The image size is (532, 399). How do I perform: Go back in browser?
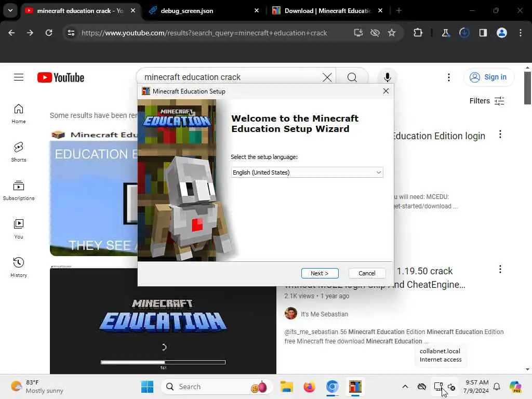11,33
